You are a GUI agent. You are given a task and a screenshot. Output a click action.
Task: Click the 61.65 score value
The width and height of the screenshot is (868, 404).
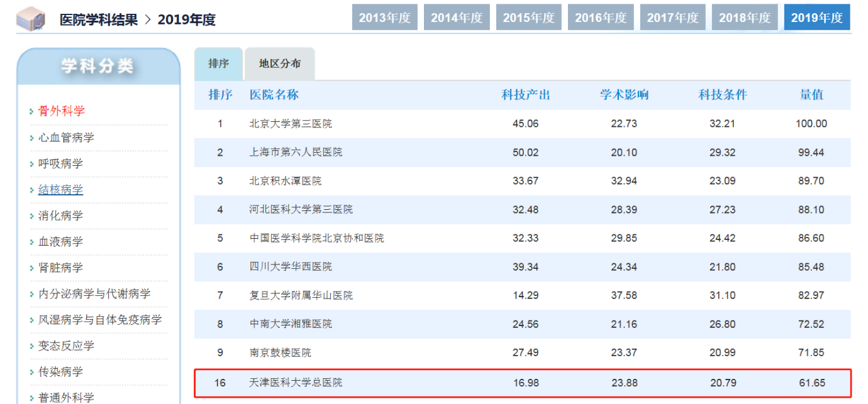pyautogui.click(x=811, y=383)
